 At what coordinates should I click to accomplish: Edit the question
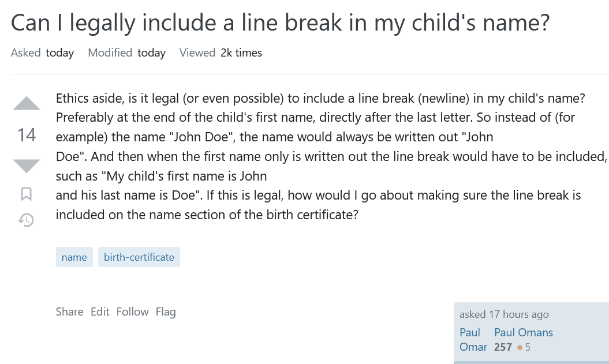(x=100, y=312)
